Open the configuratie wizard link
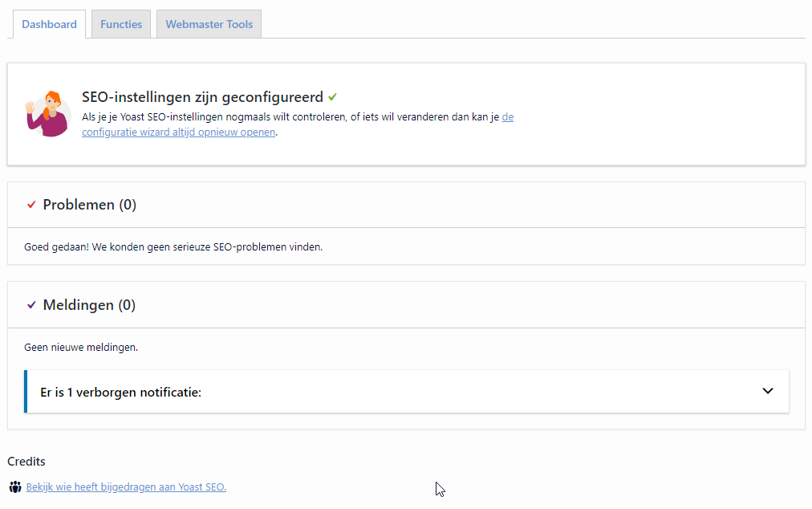 point(179,132)
